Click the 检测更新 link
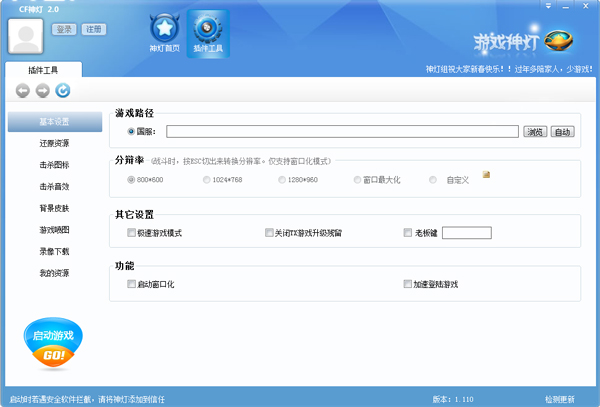 (560, 399)
